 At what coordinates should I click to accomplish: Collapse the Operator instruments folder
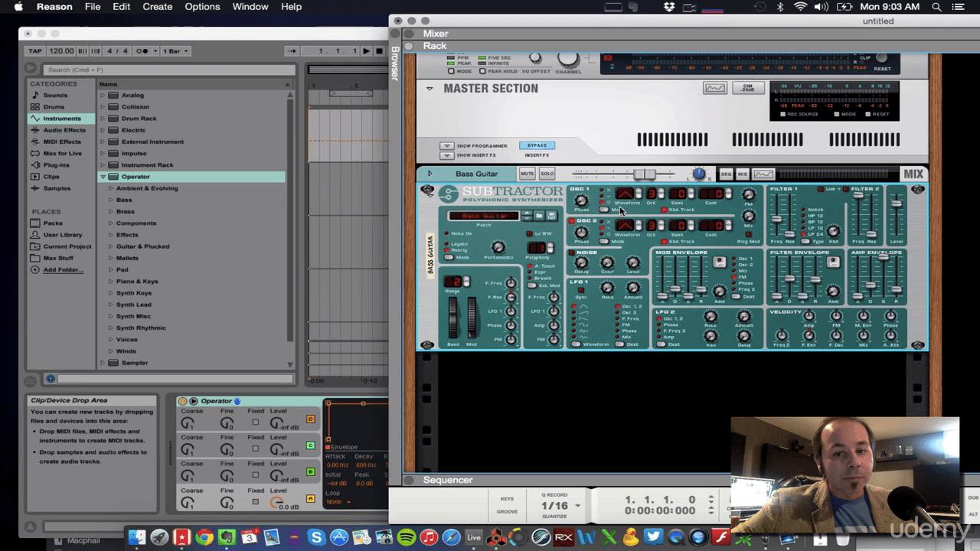coord(103,176)
